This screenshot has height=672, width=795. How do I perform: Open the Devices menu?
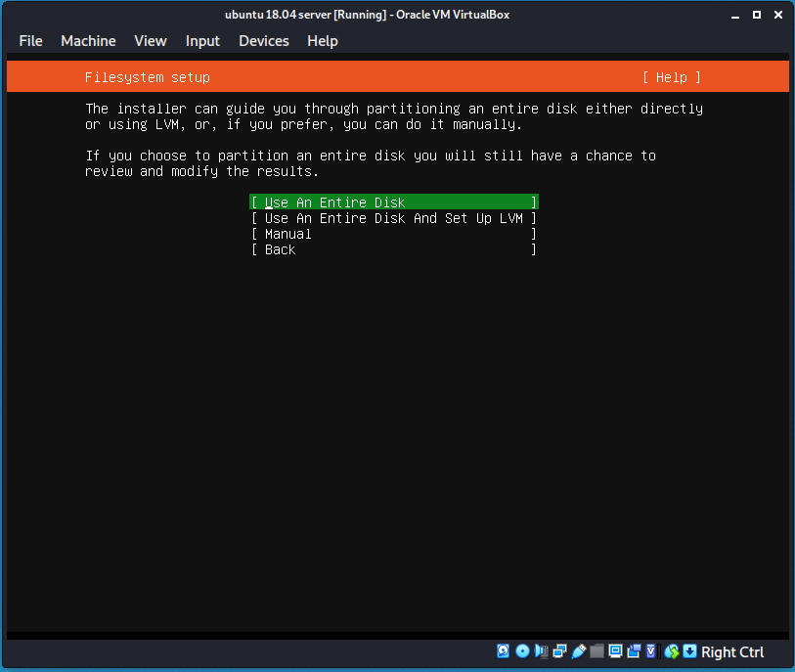(x=263, y=41)
